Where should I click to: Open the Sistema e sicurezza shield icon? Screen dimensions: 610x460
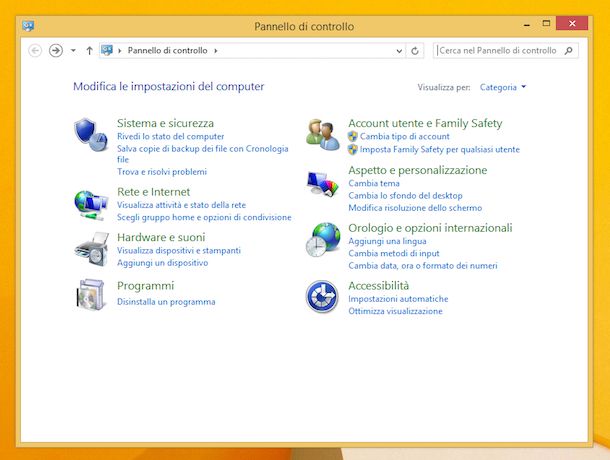click(x=91, y=135)
